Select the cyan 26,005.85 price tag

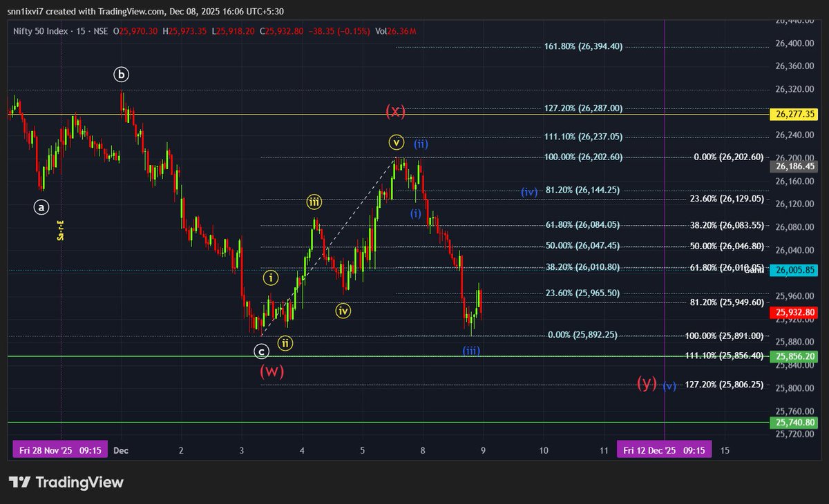click(794, 271)
